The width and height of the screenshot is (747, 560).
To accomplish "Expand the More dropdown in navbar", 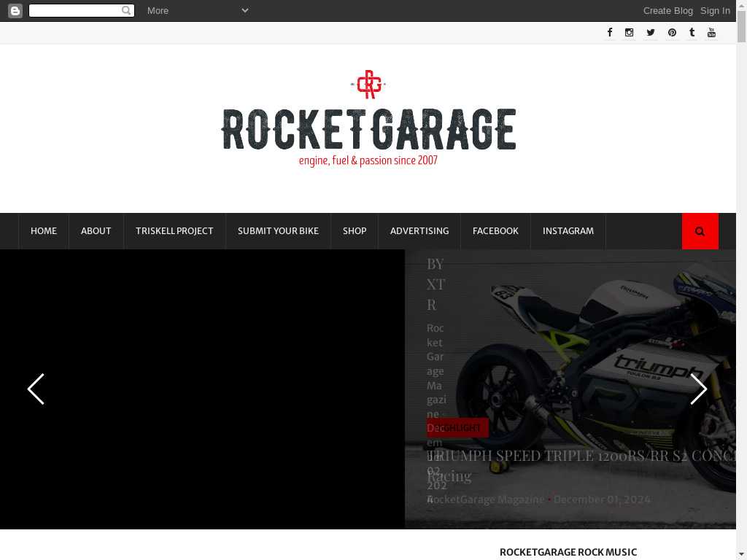I will click(198, 10).
